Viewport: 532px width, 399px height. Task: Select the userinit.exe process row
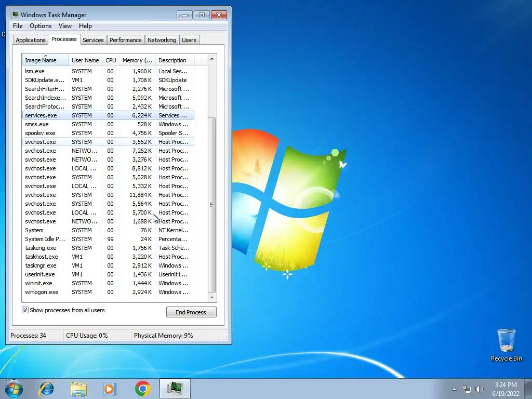point(108,274)
